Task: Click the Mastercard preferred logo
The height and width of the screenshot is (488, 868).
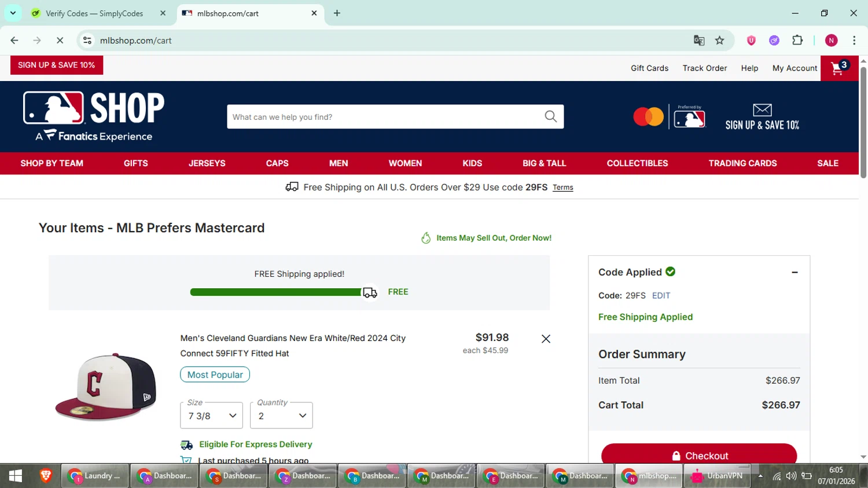Action: [669, 116]
